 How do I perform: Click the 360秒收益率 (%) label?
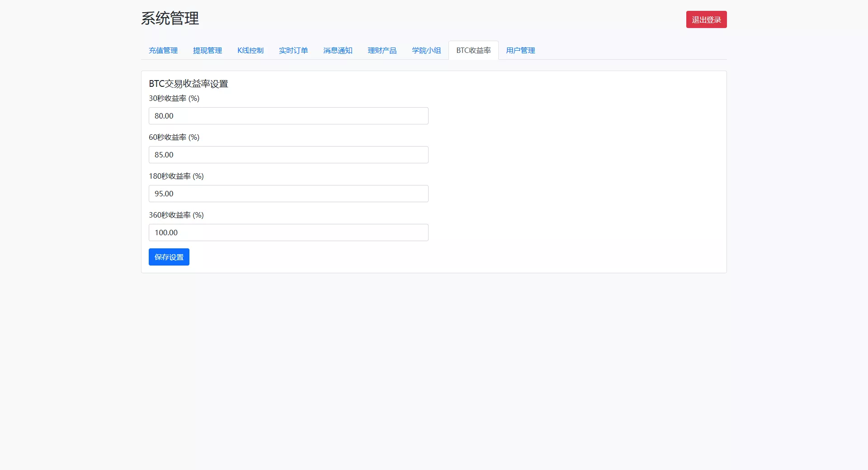point(176,215)
